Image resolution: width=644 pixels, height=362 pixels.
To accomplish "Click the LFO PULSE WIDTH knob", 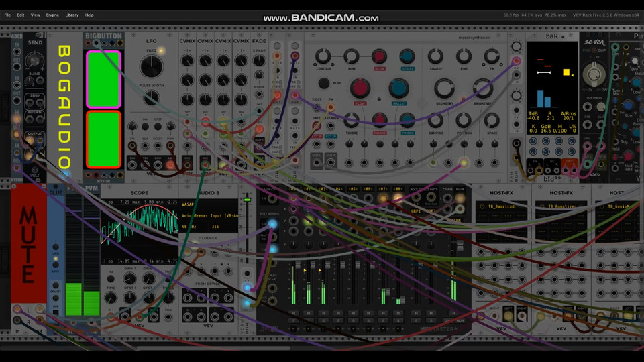I will click(151, 98).
